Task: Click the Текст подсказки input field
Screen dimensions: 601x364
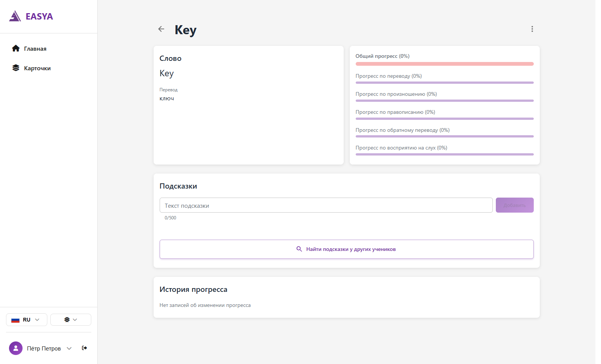Action: (x=326, y=205)
